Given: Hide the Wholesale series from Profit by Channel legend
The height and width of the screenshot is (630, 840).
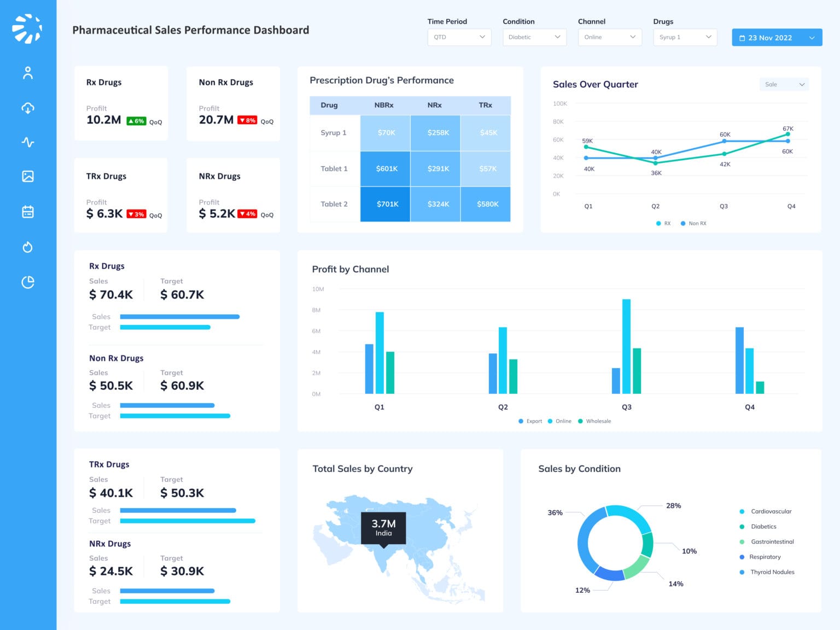Looking at the screenshot, I should [595, 421].
